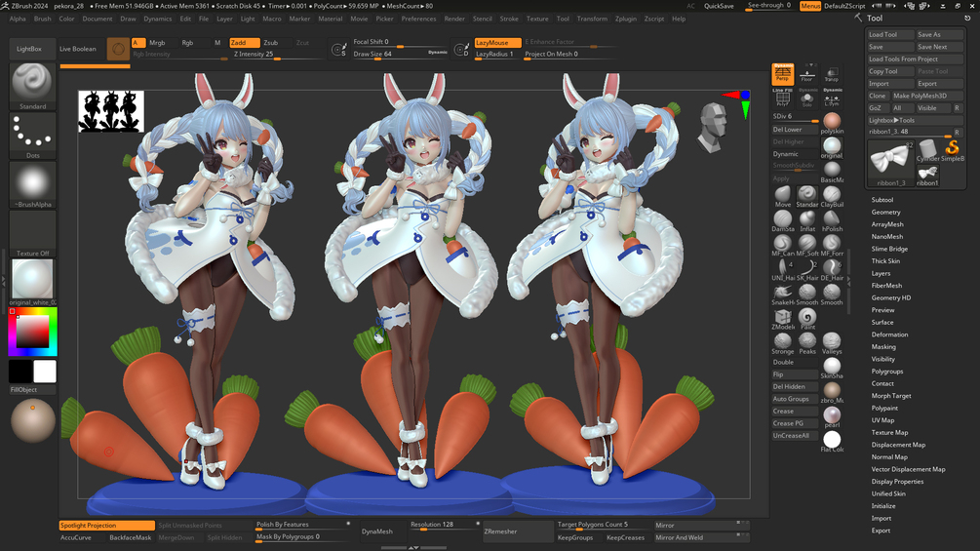Open the Zplugin menu
980x551 pixels.
[626, 19]
